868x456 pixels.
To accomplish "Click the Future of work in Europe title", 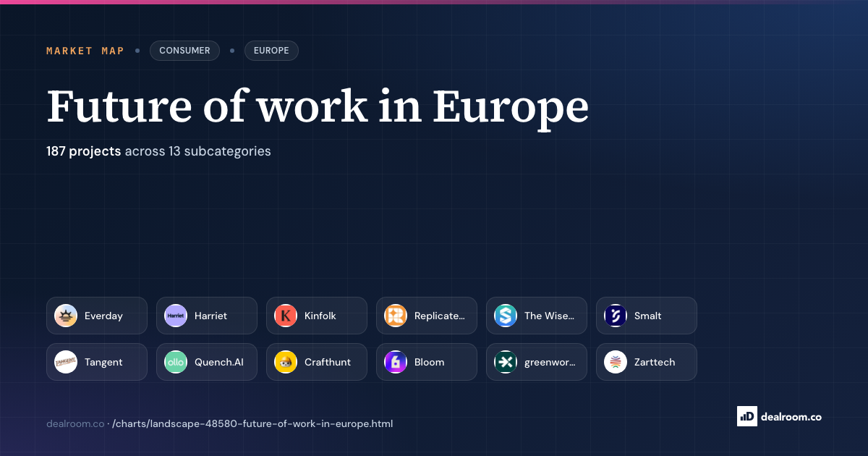I will pos(318,107).
